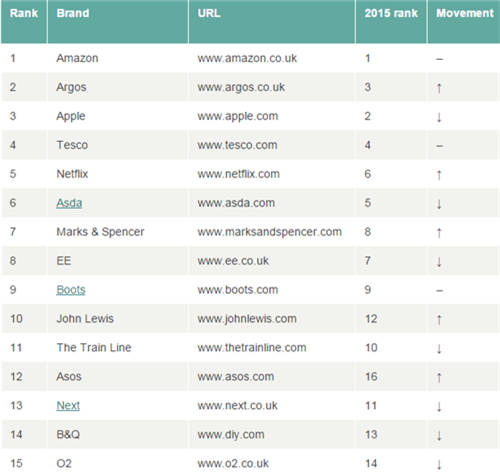
Task: Click the down arrow in Asda row
Action: [x=439, y=204]
